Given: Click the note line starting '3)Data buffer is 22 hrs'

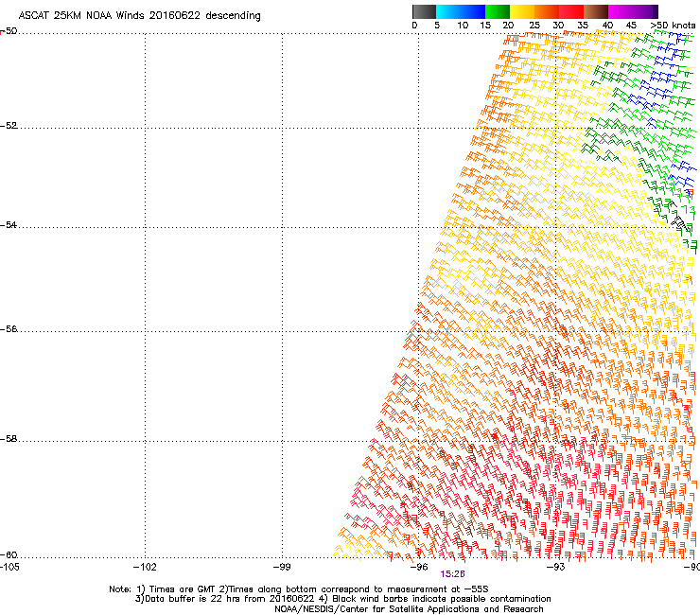Looking at the screenshot, I should click(342, 599).
